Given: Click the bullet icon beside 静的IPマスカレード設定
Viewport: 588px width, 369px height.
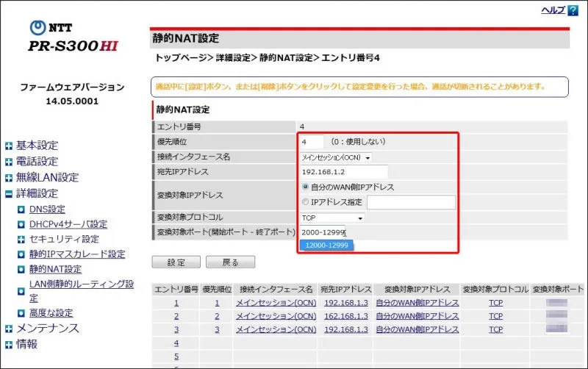Looking at the screenshot, I should pos(21,254).
